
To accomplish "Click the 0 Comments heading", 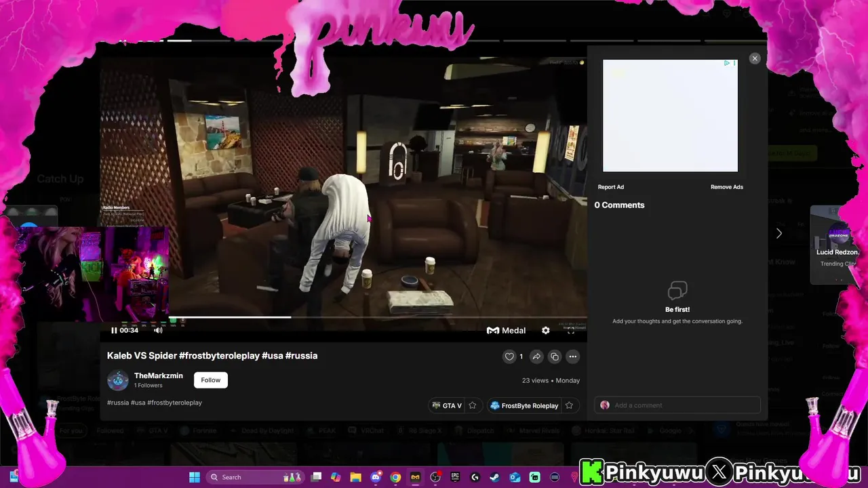I will pyautogui.click(x=620, y=205).
